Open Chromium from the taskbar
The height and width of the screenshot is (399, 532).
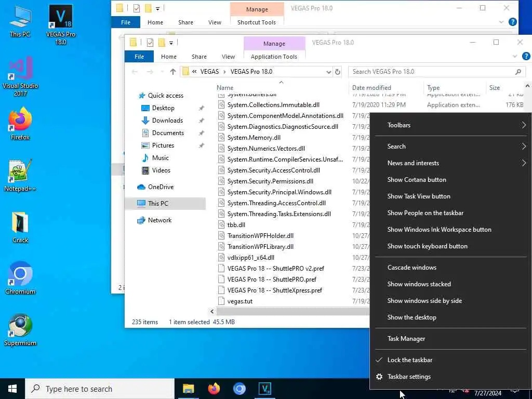click(x=239, y=389)
